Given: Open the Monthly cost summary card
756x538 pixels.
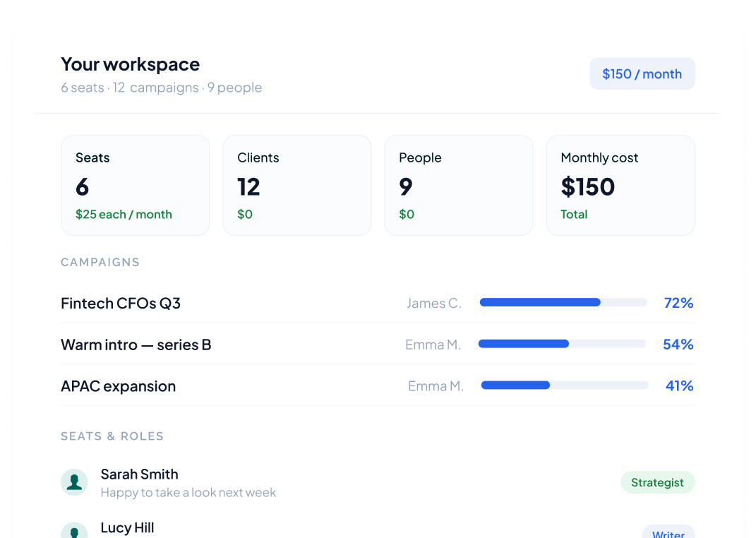Looking at the screenshot, I should pos(620,186).
